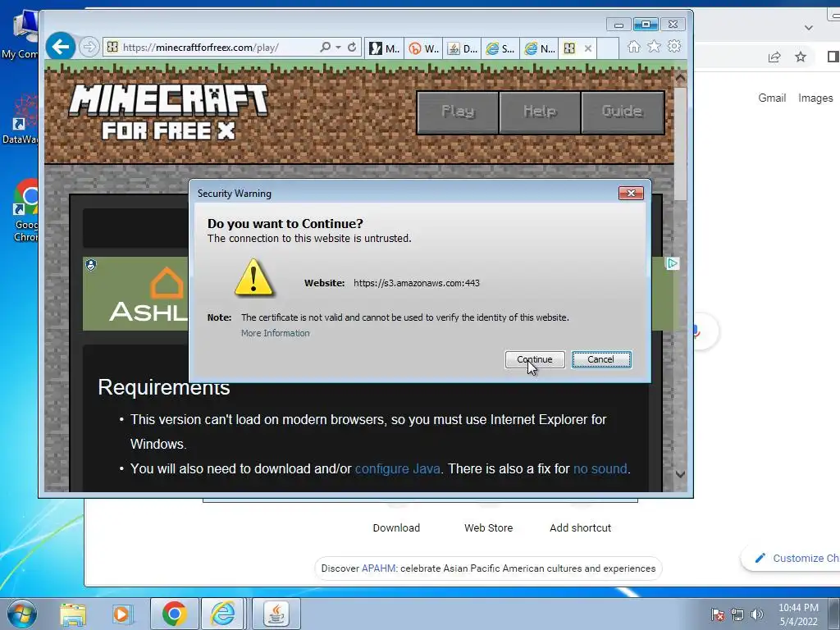Open Windows Media Player from taskbar
Viewport: 840px width, 630px height.
click(x=122, y=614)
